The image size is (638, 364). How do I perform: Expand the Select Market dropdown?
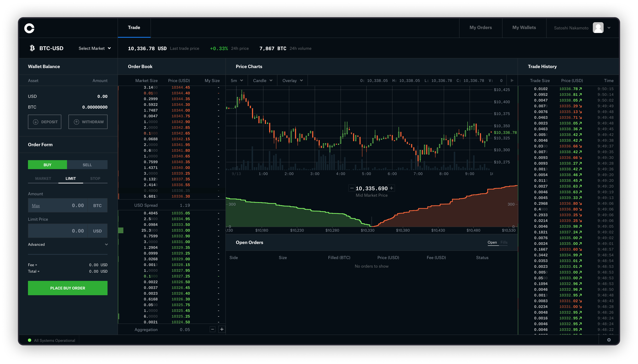[94, 48]
